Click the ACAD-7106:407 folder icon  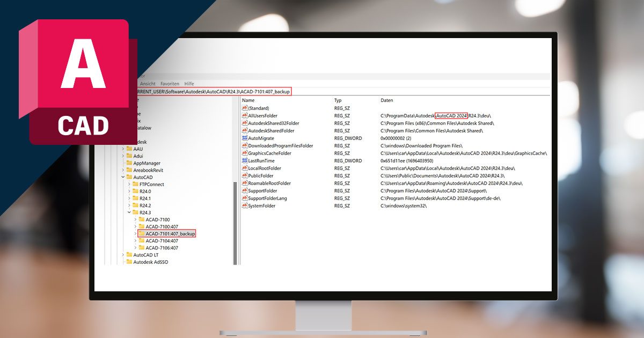click(x=142, y=248)
